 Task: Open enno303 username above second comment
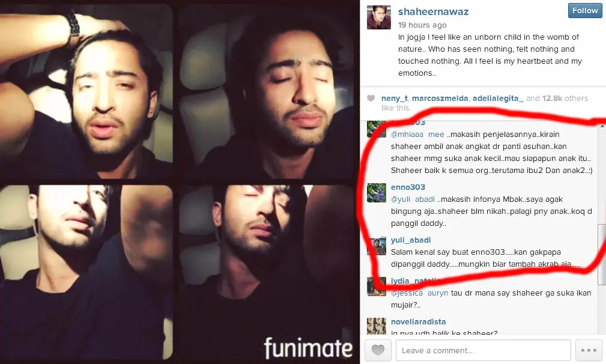pos(408,187)
